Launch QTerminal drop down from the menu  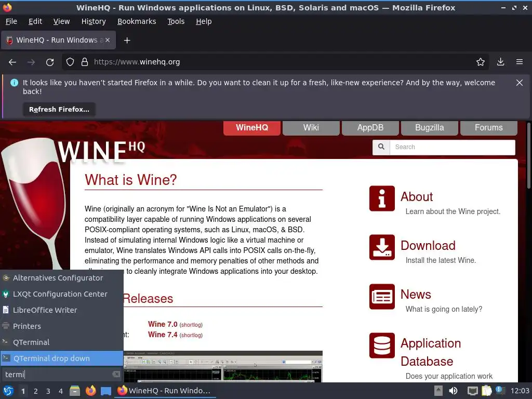pyautogui.click(x=62, y=358)
